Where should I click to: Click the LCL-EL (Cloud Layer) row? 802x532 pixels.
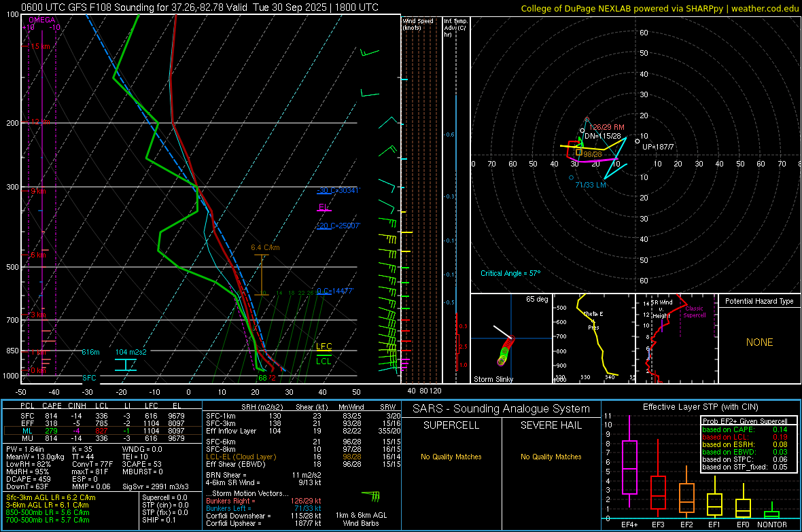(304, 457)
